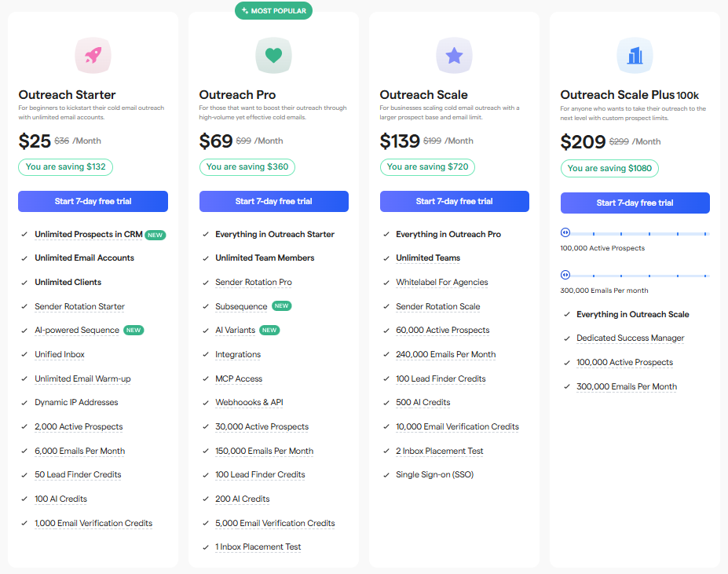Click the Active Prospects slider handle

point(565,232)
